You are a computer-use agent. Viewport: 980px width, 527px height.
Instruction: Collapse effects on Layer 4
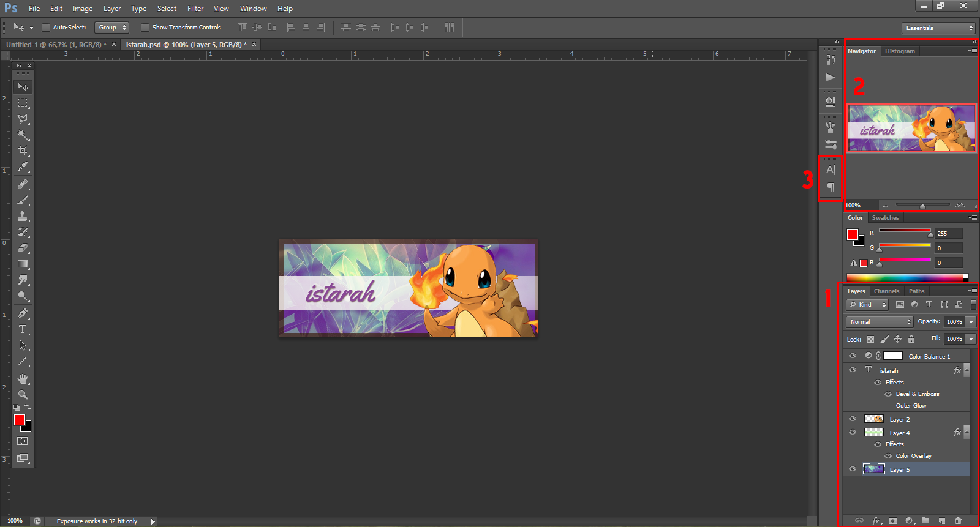pyautogui.click(x=967, y=432)
